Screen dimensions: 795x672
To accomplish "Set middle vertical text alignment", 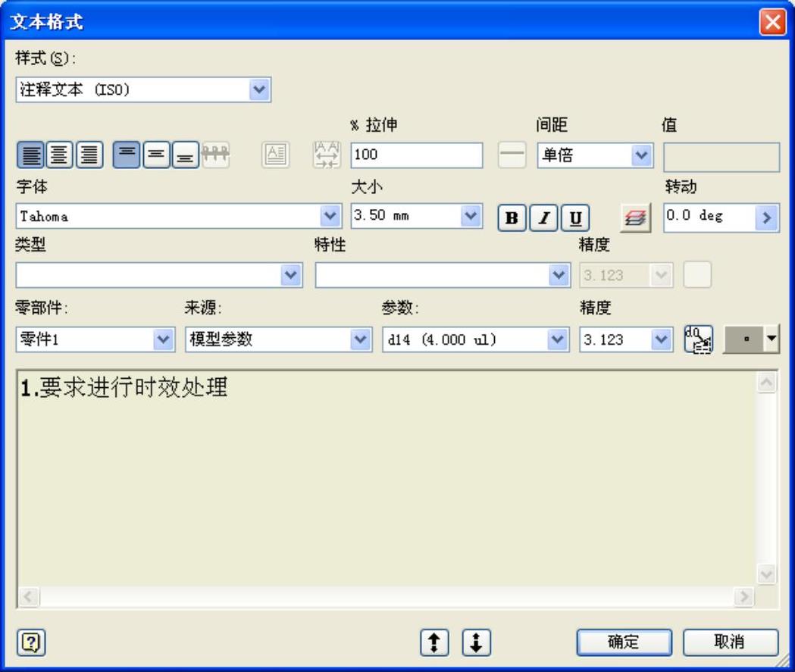I will pyautogui.click(x=155, y=155).
